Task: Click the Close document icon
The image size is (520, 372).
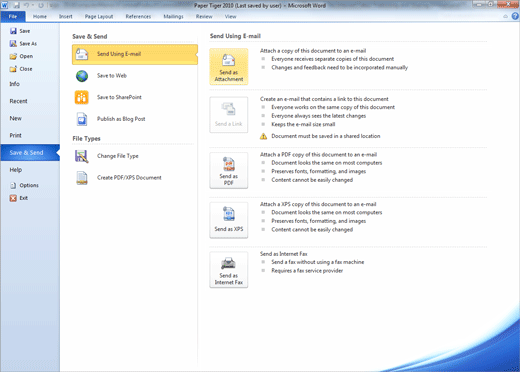Action: click(x=13, y=69)
